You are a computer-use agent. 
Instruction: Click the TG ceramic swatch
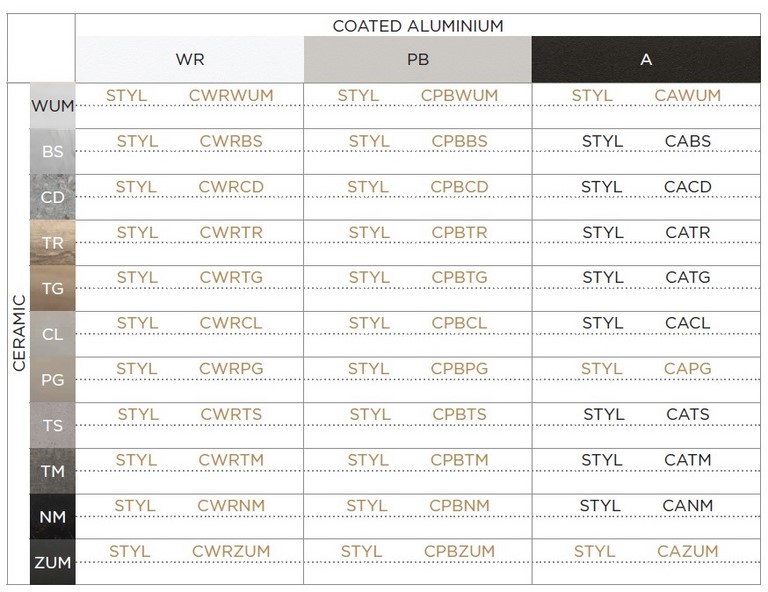point(52,288)
